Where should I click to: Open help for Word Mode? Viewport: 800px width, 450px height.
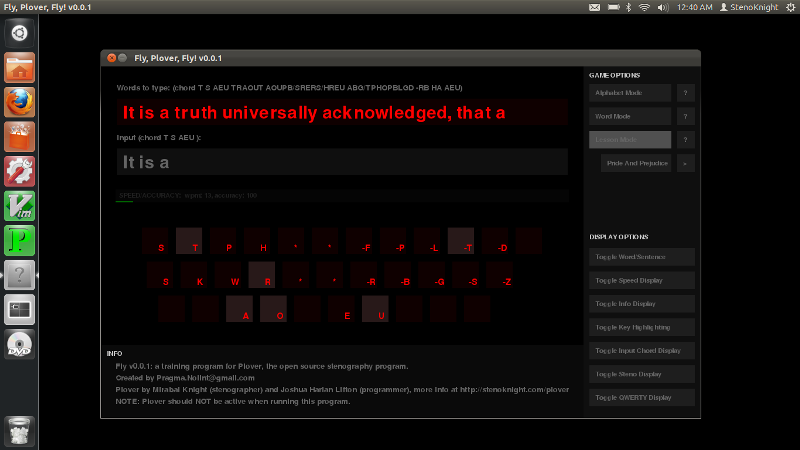pos(686,116)
